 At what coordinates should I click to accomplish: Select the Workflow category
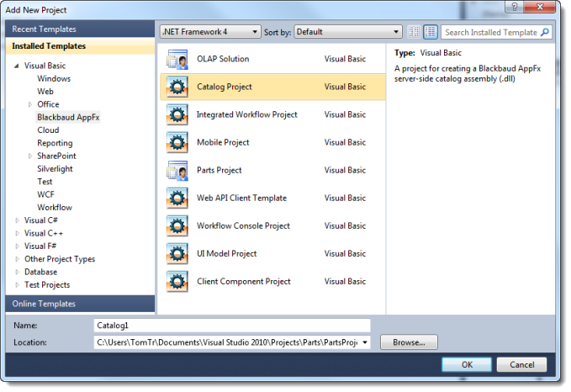[x=55, y=207]
